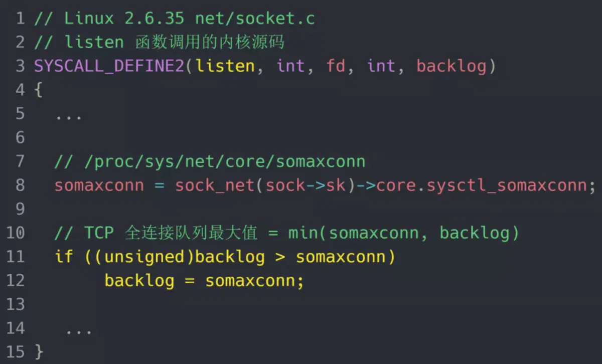Place cursor on the opening brace line 4

[x=38, y=90]
